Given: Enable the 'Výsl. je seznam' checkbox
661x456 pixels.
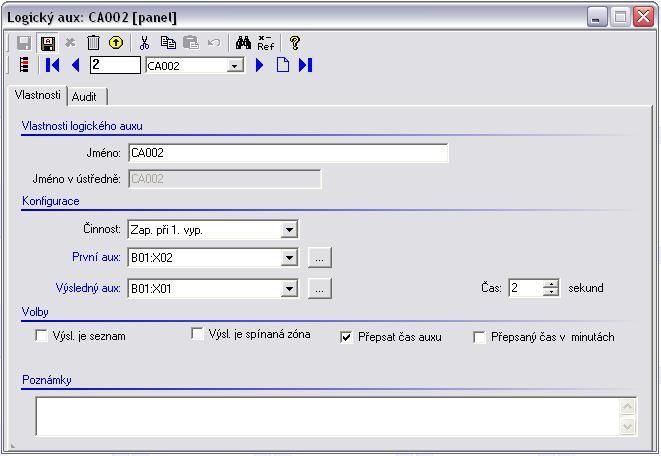Looking at the screenshot, I should click(42, 336).
